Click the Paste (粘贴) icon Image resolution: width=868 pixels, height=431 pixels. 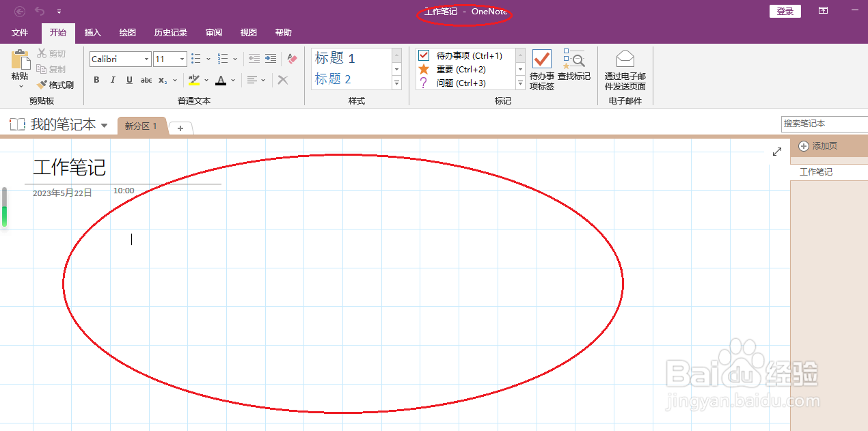(21, 59)
